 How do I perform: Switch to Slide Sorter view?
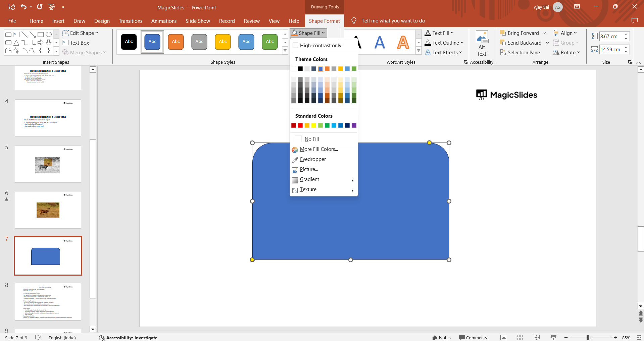point(520,338)
